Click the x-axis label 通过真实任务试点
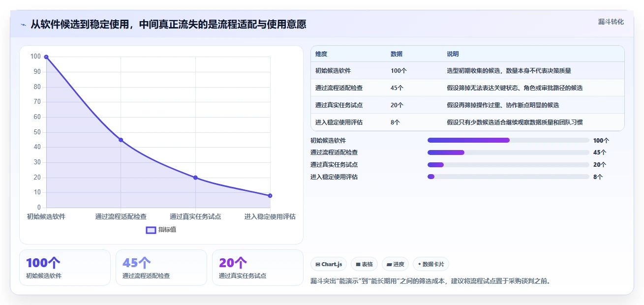 click(x=195, y=216)
